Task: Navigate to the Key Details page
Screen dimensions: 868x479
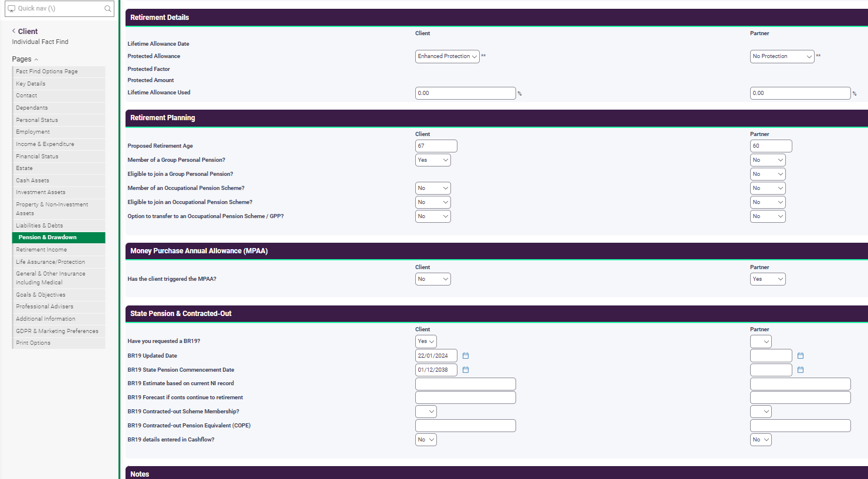Action: tap(59, 83)
